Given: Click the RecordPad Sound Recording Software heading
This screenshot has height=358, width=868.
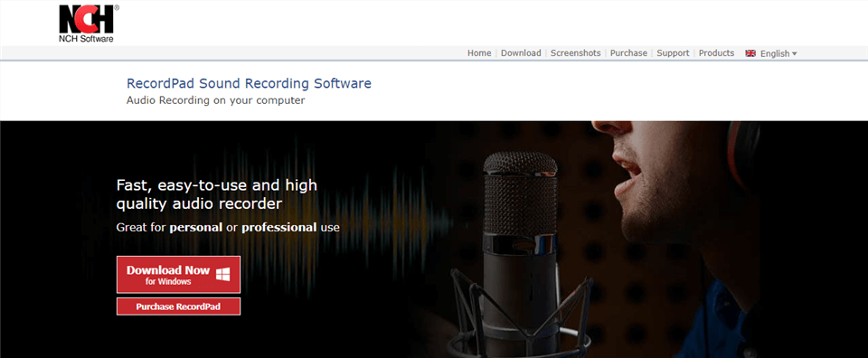Looking at the screenshot, I should 250,83.
